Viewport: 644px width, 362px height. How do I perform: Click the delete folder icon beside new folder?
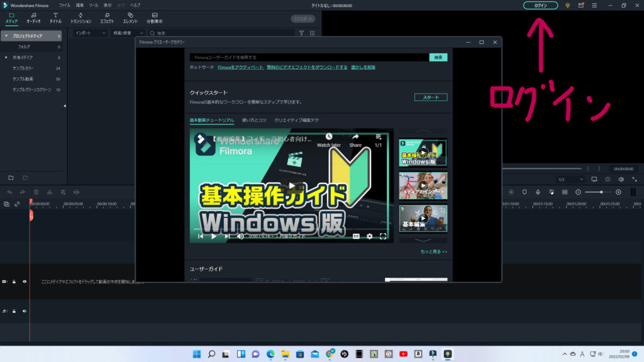coord(25,178)
